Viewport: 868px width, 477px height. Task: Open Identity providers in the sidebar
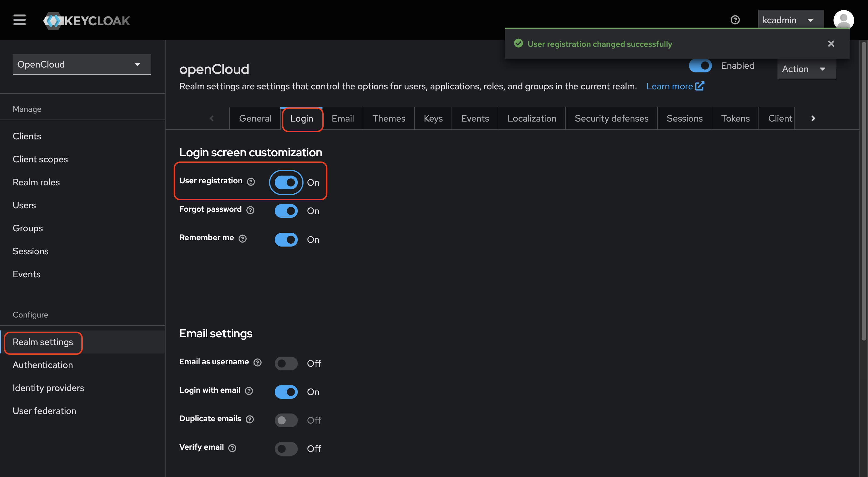coord(82,388)
